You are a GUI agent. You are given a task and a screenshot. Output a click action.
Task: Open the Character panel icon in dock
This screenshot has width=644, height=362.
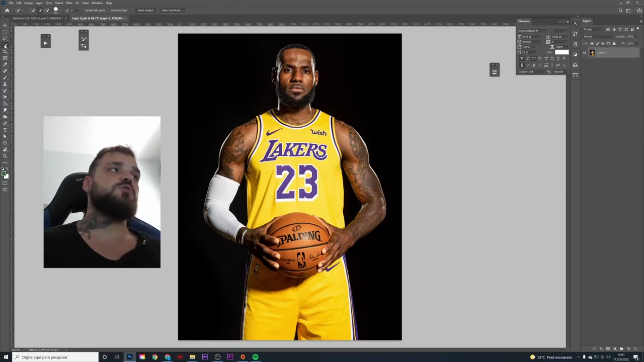(575, 24)
